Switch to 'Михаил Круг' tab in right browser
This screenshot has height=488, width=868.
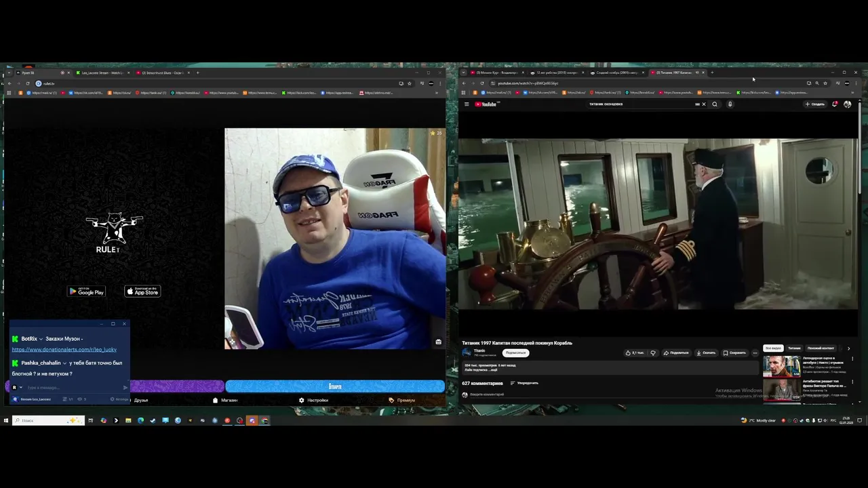pyautogui.click(x=497, y=73)
